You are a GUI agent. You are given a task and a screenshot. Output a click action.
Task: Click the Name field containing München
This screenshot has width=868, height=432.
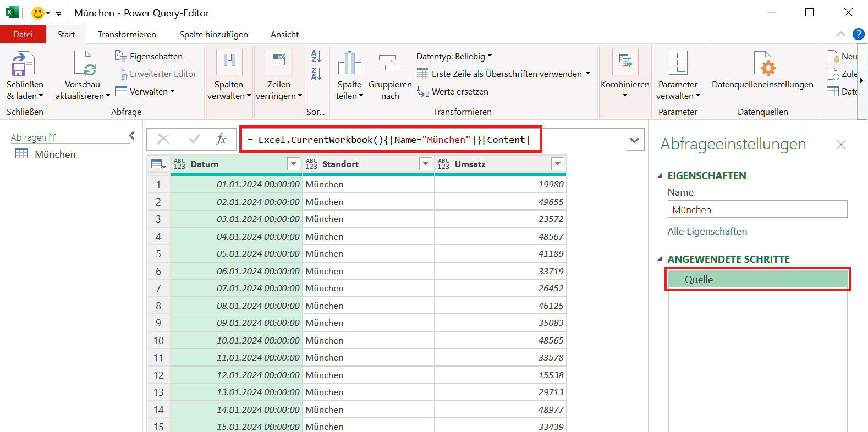pos(757,209)
